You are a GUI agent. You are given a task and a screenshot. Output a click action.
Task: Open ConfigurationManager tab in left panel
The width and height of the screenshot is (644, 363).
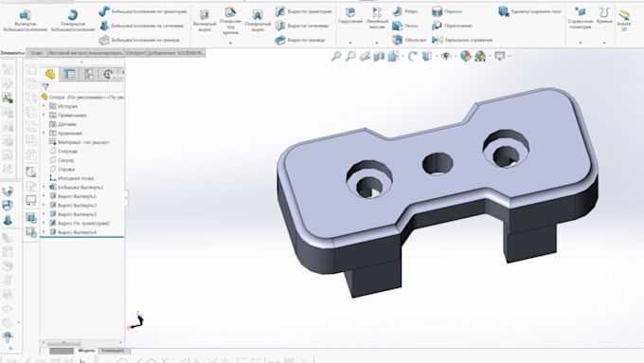click(88, 74)
